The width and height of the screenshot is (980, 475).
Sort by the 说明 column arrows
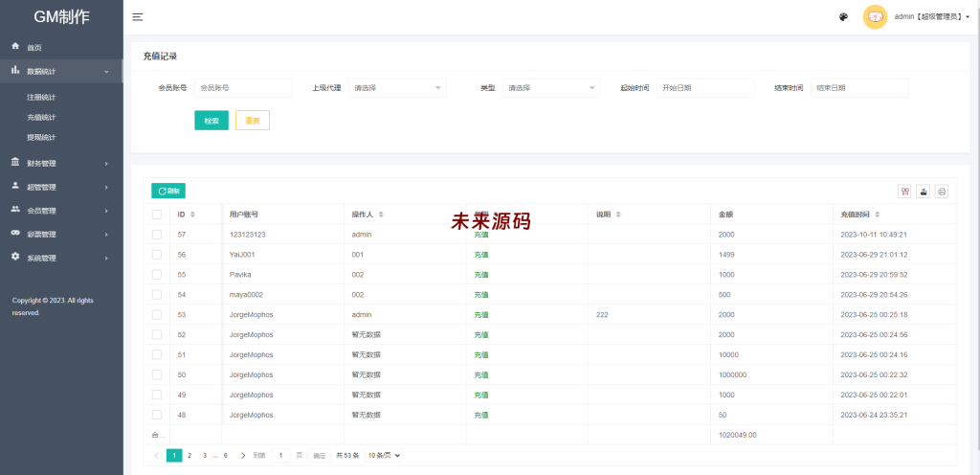618,215
